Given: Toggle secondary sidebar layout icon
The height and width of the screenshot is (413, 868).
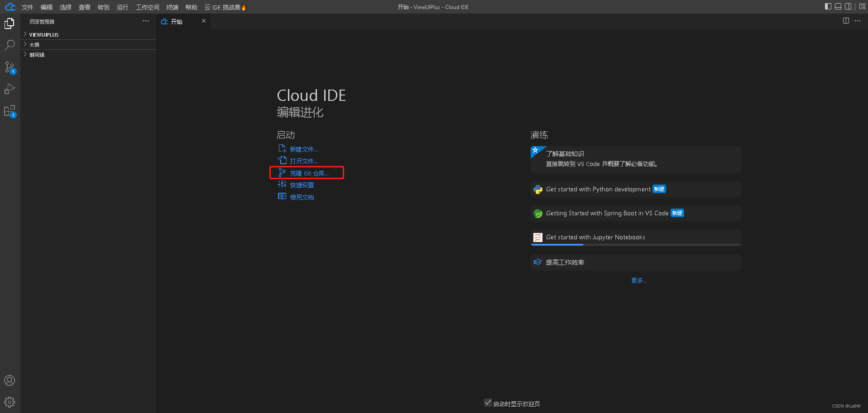Looking at the screenshot, I should coord(848,6).
